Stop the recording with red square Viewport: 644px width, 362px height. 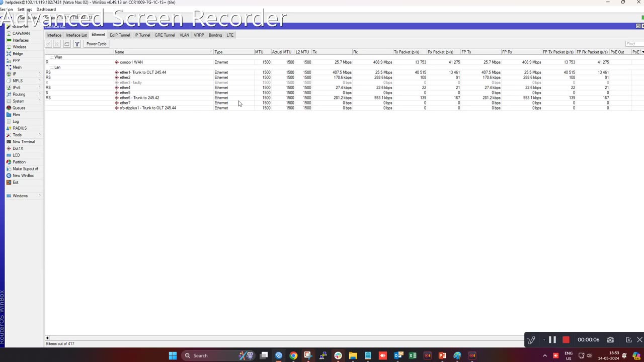(566, 340)
